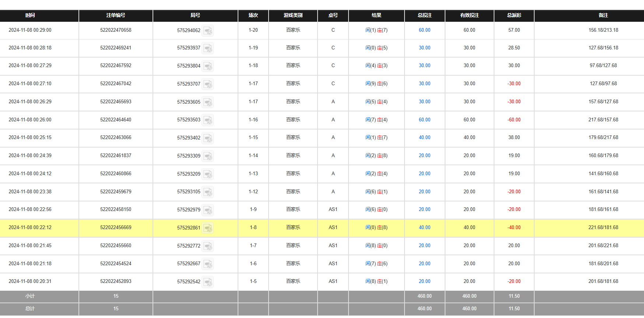Select the 注单编号 column header
Viewport: 644px width, 318px height.
(x=116, y=15)
